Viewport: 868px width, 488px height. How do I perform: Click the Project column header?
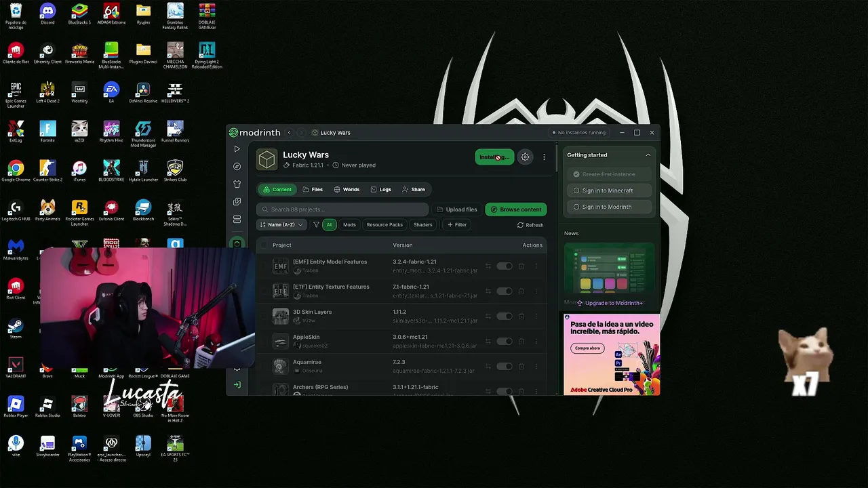(x=282, y=245)
